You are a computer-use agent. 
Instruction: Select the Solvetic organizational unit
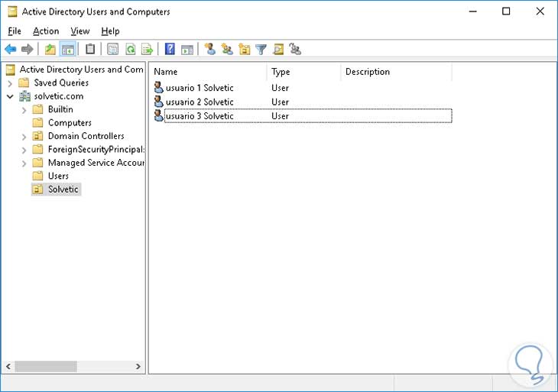[63, 189]
